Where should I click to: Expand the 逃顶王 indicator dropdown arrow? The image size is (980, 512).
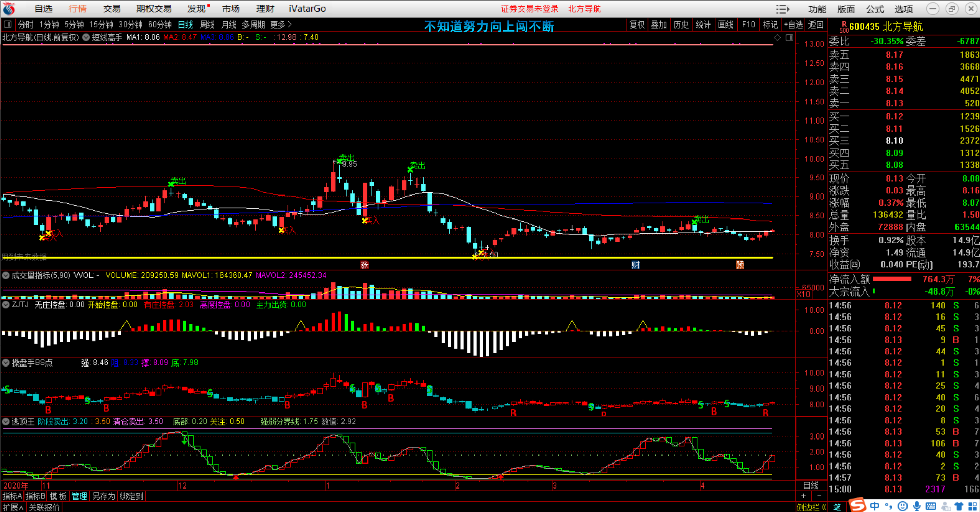[x=6, y=421]
